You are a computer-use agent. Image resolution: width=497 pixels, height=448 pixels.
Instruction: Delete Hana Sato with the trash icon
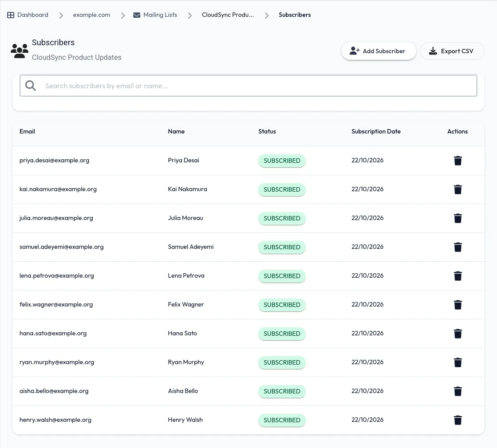coord(458,334)
